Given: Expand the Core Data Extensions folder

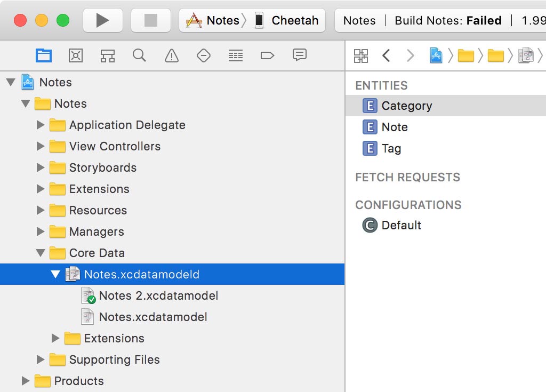Looking at the screenshot, I should [55, 338].
